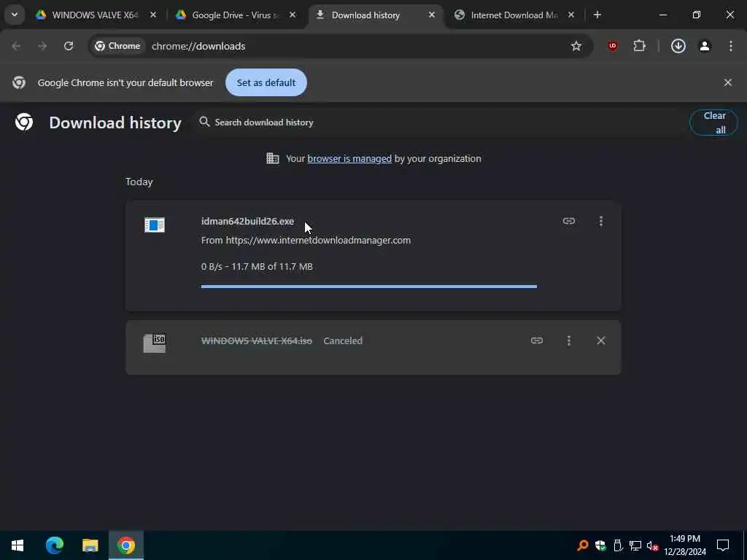This screenshot has width=747, height=560.
Task: Click the idman642build26.exe file name
Action: point(247,222)
